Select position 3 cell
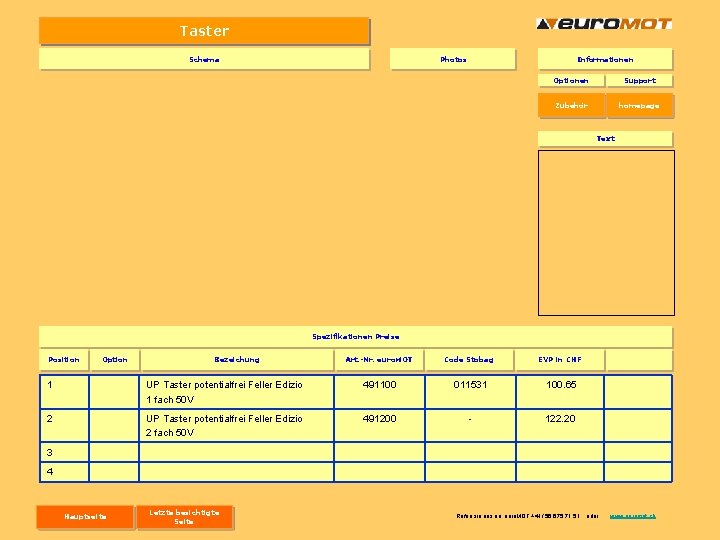 (64, 452)
